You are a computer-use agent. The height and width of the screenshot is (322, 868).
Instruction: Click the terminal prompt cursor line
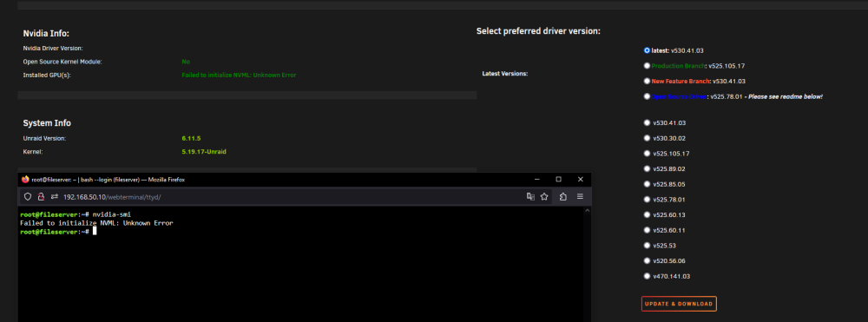click(58, 232)
